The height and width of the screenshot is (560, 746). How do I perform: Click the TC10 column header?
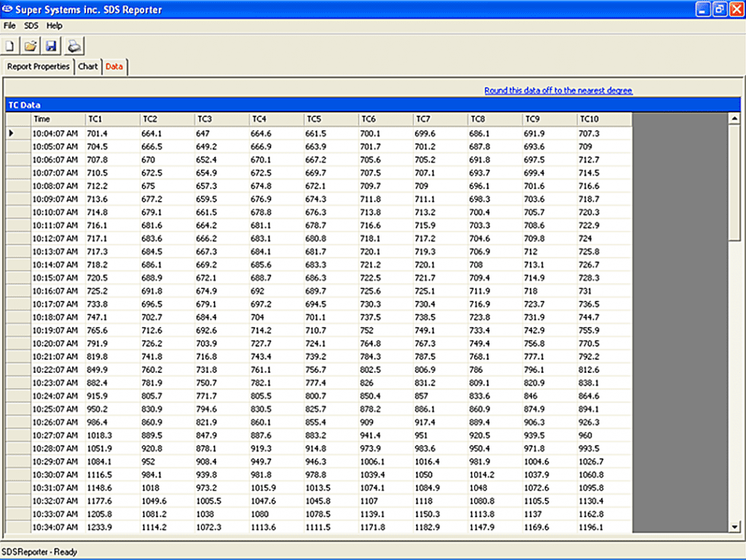tap(605, 119)
